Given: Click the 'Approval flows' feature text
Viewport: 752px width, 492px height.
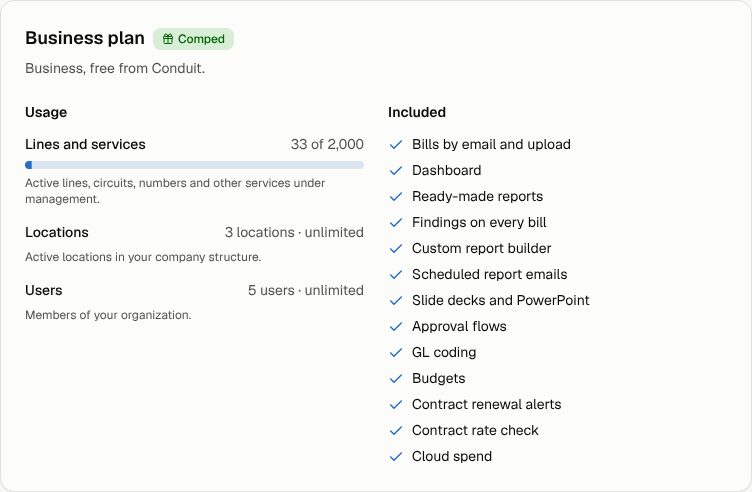Looking at the screenshot, I should (459, 327).
